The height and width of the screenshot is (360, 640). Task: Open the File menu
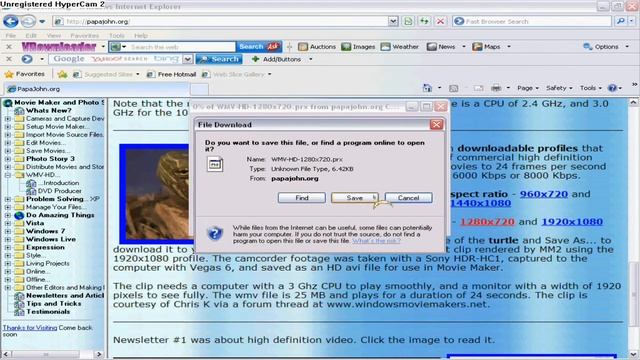tap(10, 36)
